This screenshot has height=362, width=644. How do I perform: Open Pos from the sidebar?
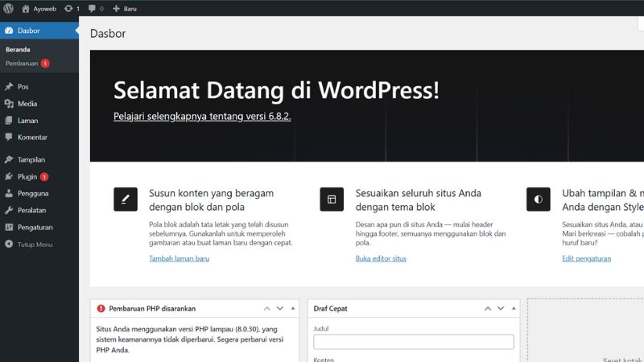click(x=23, y=86)
